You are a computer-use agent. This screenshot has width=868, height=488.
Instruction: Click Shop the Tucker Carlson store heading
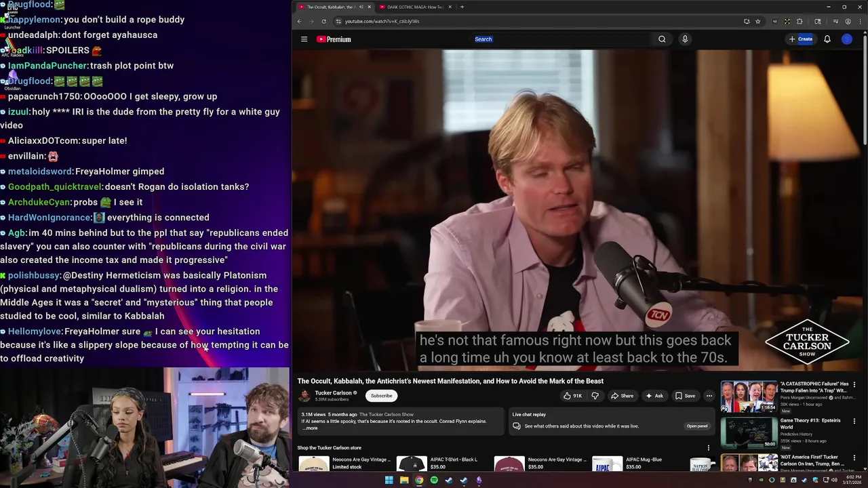coord(329,448)
